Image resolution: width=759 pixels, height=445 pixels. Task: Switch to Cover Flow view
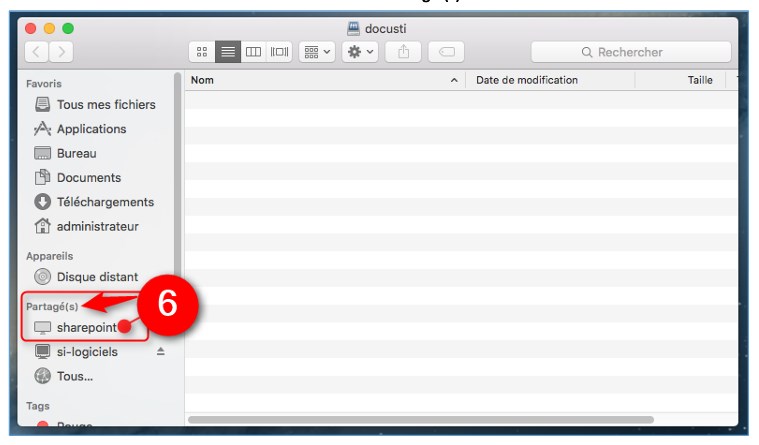pos(280,52)
